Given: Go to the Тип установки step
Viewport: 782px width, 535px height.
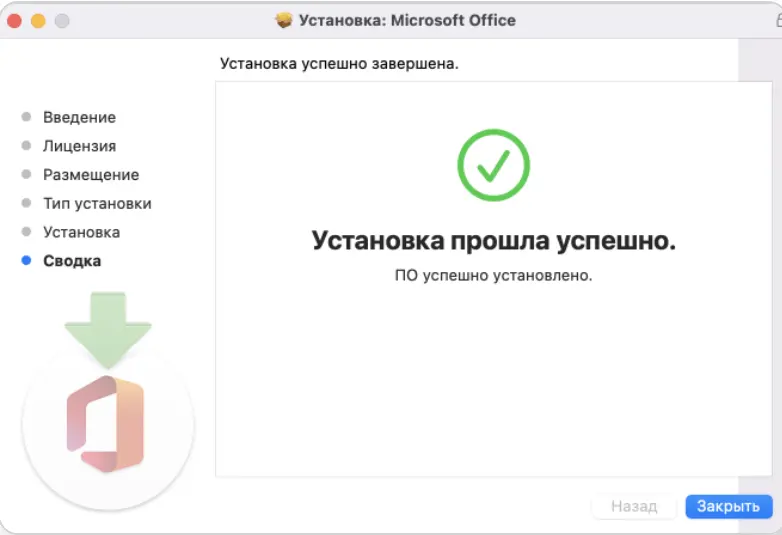Looking at the screenshot, I should 97,203.
